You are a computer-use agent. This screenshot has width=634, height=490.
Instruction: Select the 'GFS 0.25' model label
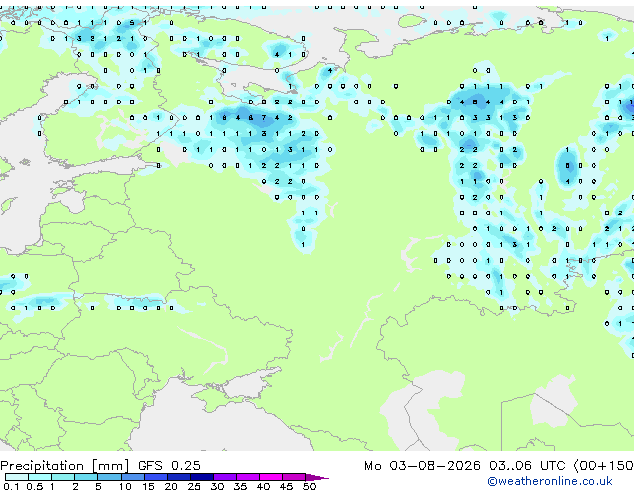tap(169, 466)
